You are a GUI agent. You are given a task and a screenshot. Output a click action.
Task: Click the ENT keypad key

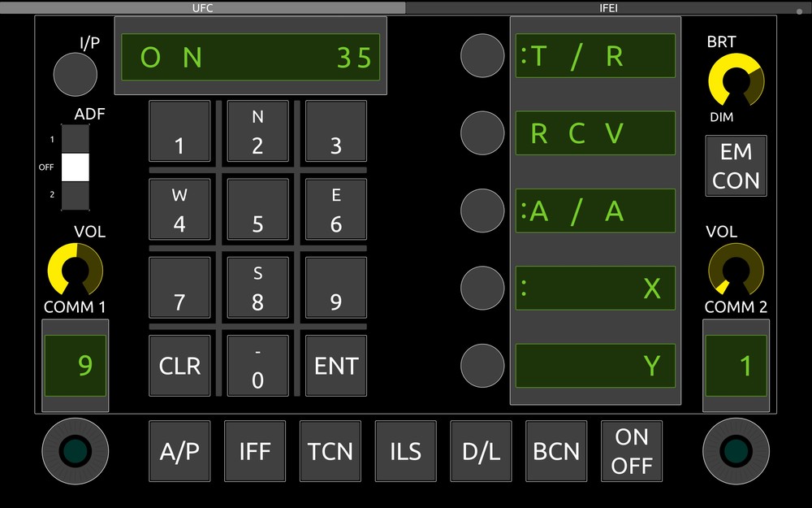pyautogui.click(x=336, y=366)
